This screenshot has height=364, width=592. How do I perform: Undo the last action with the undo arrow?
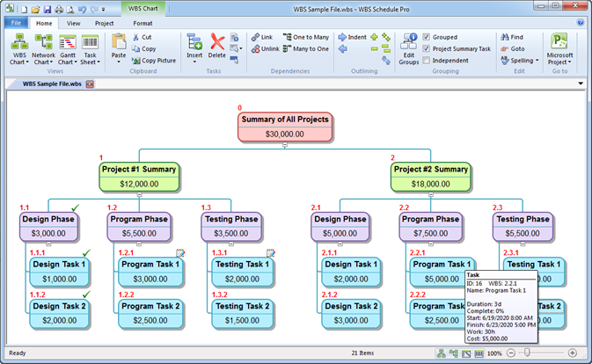(82, 10)
